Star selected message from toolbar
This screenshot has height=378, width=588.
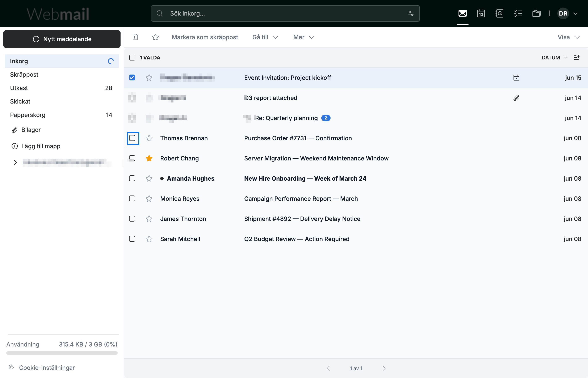pos(155,37)
